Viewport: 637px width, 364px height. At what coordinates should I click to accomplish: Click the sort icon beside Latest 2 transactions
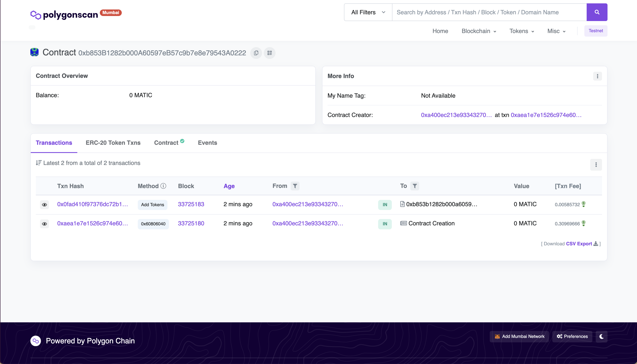39,163
